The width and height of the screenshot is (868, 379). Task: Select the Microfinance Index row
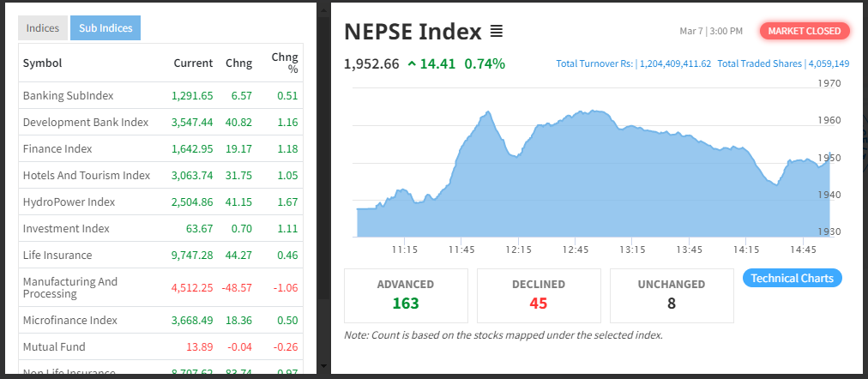(70, 320)
